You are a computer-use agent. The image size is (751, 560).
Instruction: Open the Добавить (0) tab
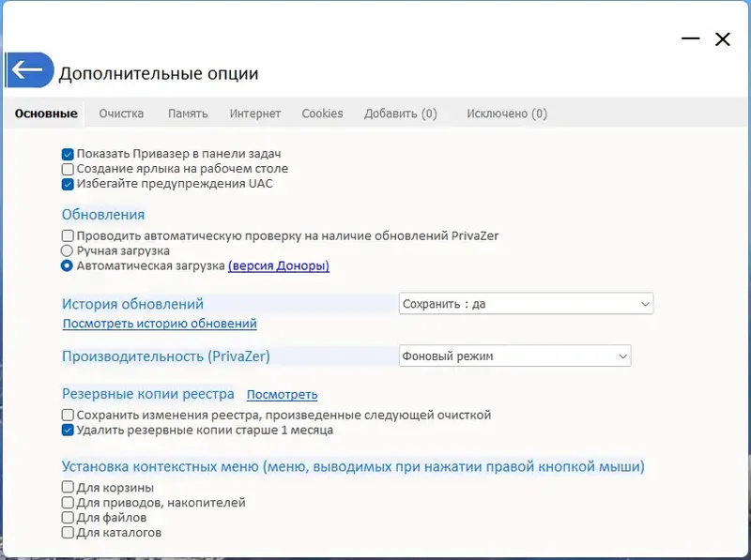[x=401, y=114]
